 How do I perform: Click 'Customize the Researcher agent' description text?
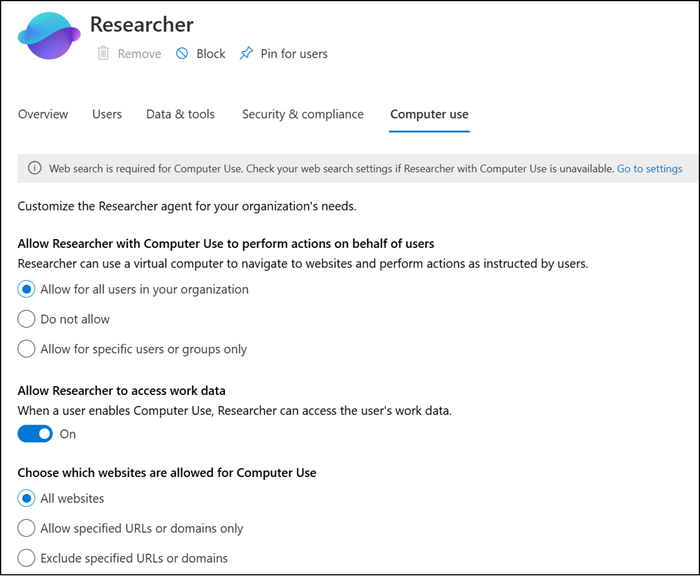(x=187, y=206)
